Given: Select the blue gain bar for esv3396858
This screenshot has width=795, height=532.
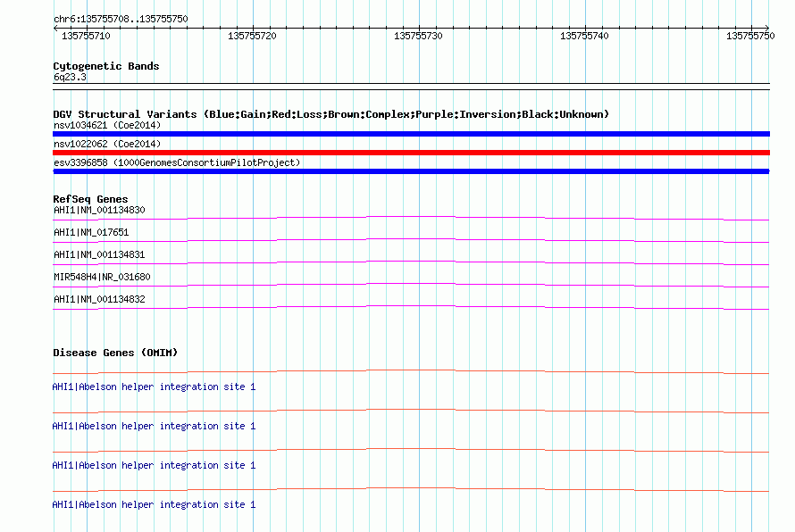Looking at the screenshot, I should point(411,171).
